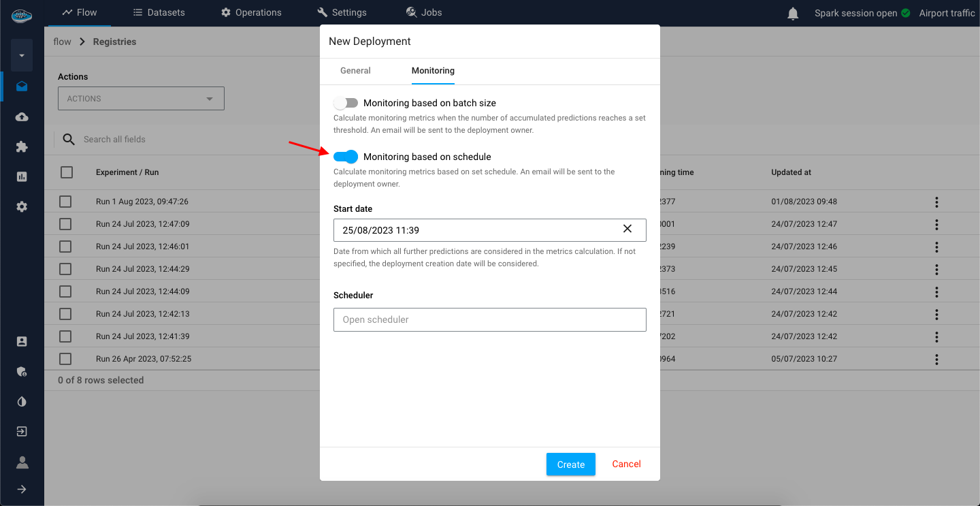Expand the top sidebar dropdown arrow
This screenshot has width=980, height=506.
pyautogui.click(x=22, y=56)
